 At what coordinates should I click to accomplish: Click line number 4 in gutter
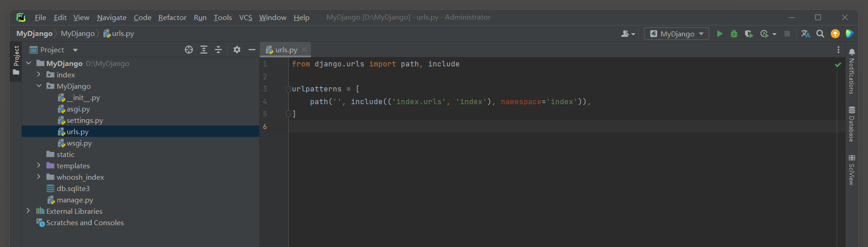(265, 102)
